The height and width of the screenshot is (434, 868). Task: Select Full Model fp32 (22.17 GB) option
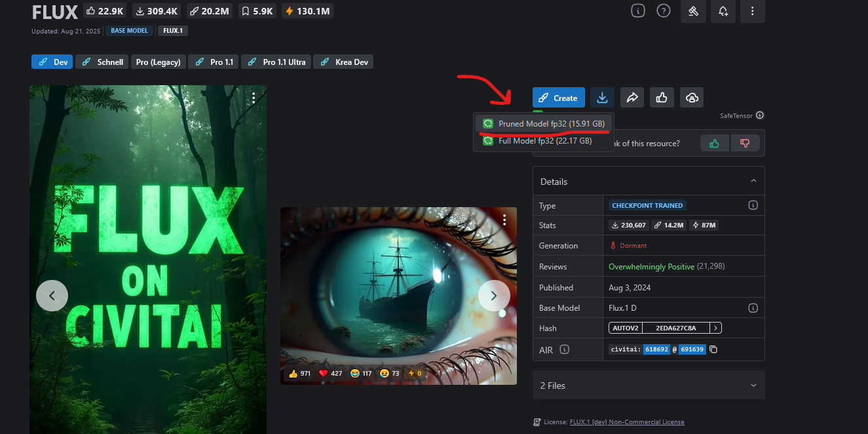[544, 141]
